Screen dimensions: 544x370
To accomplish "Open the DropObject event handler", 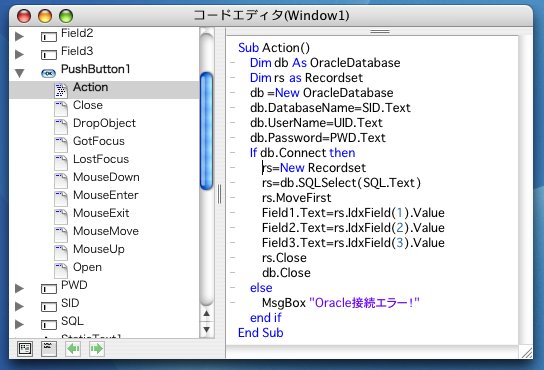I will click(104, 123).
